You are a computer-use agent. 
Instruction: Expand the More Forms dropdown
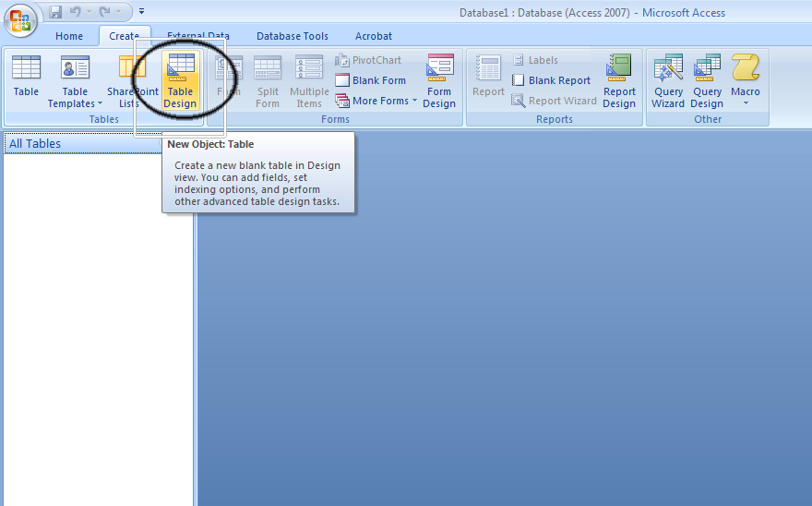point(376,101)
